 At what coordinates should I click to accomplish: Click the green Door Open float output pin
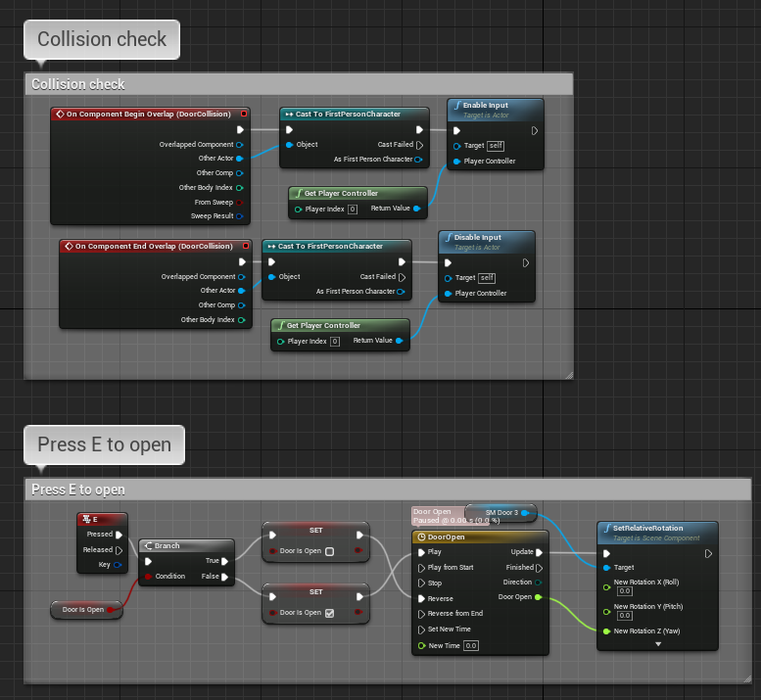pyautogui.click(x=539, y=596)
